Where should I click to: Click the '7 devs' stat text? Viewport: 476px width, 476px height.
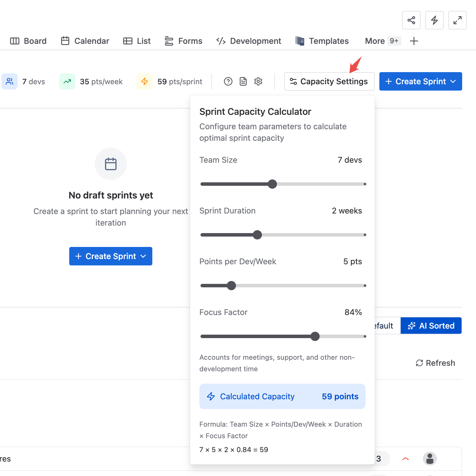coord(34,82)
